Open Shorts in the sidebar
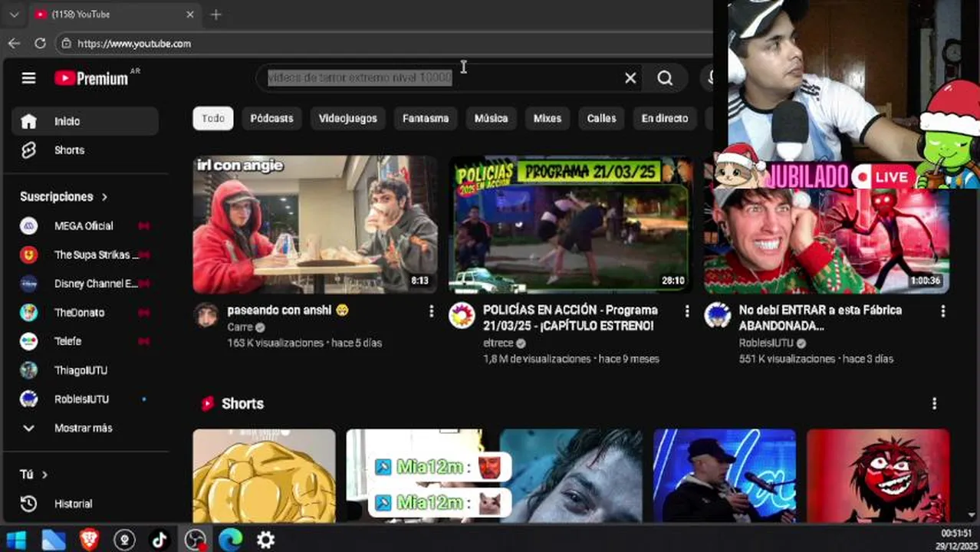 click(85, 150)
